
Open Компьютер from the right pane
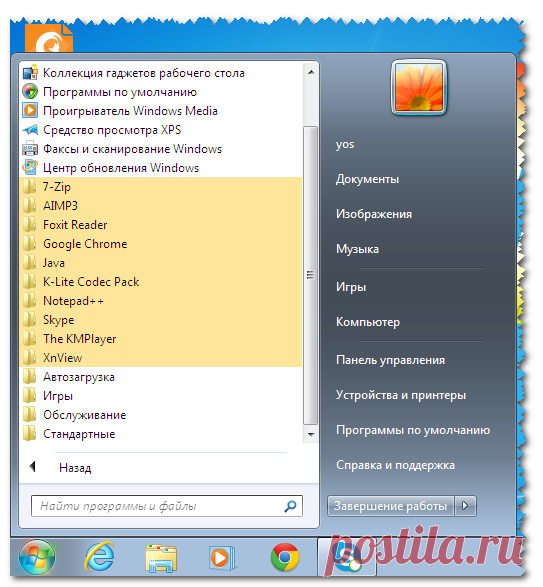[x=368, y=322]
